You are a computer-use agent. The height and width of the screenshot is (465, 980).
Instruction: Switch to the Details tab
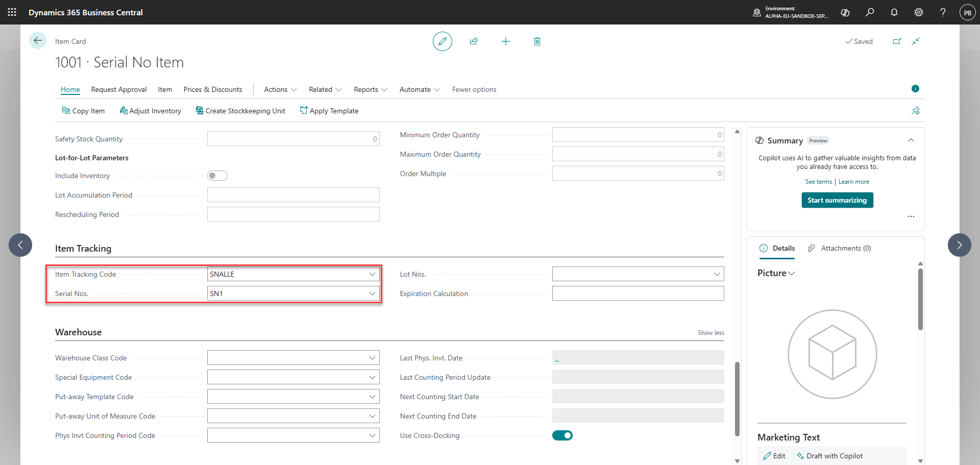coord(777,248)
